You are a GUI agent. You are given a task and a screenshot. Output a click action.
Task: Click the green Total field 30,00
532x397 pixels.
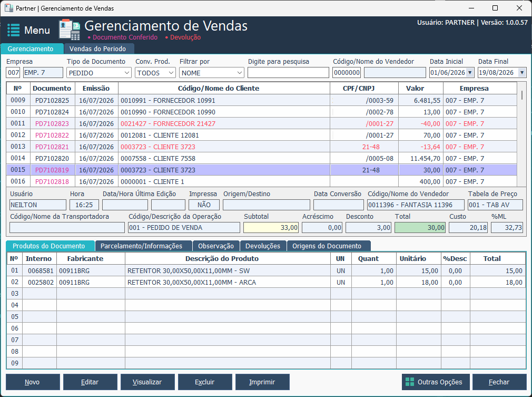pos(420,228)
